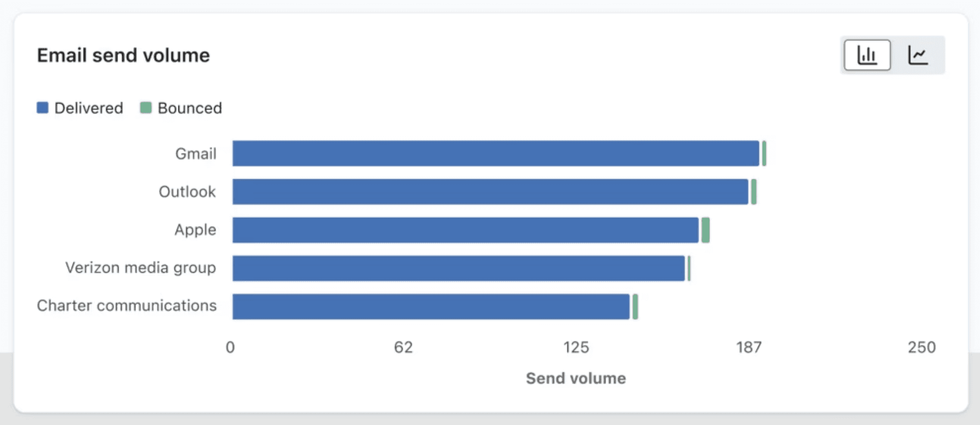
Task: Click the Email send volume title
Action: click(x=123, y=55)
